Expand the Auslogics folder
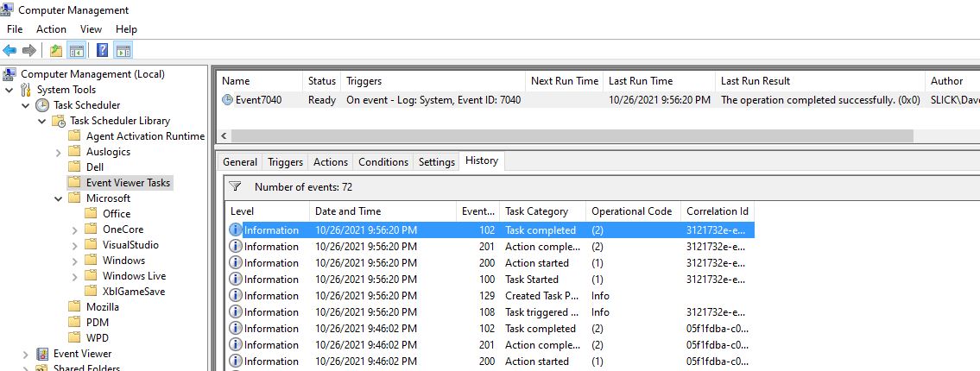Screen dimensions: 980x371 tap(58, 152)
